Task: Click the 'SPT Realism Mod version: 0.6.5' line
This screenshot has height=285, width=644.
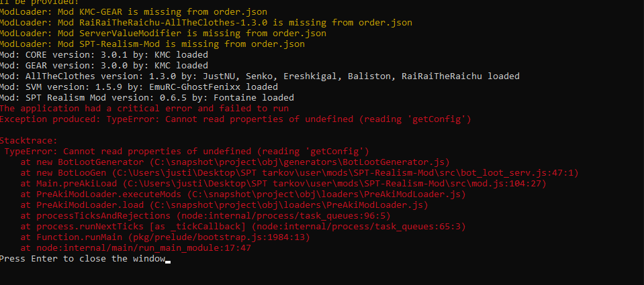Action: tap(147, 98)
